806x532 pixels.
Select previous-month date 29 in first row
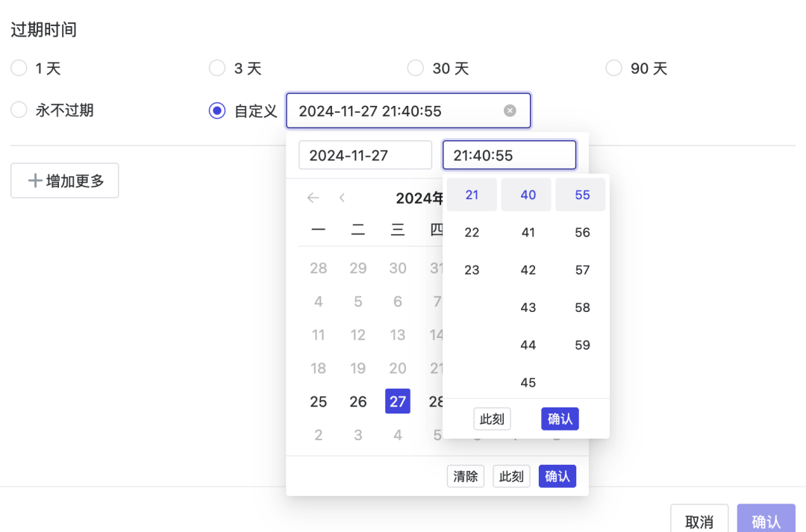(x=357, y=268)
